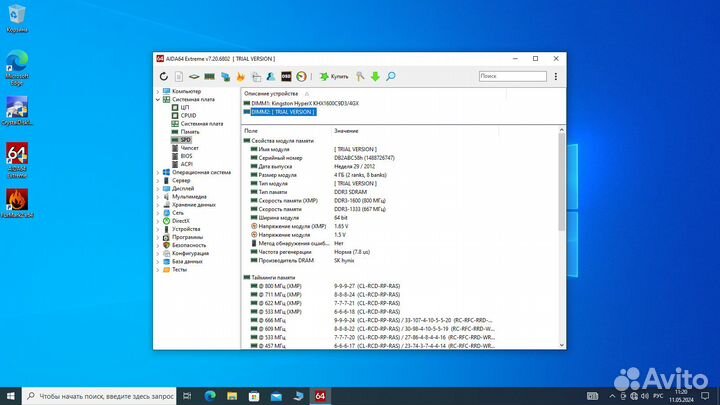Select ACPI in the tree

click(186, 164)
